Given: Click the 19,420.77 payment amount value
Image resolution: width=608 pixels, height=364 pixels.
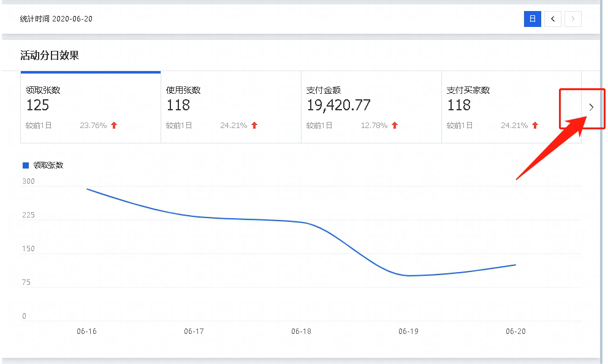Looking at the screenshot, I should [x=338, y=105].
